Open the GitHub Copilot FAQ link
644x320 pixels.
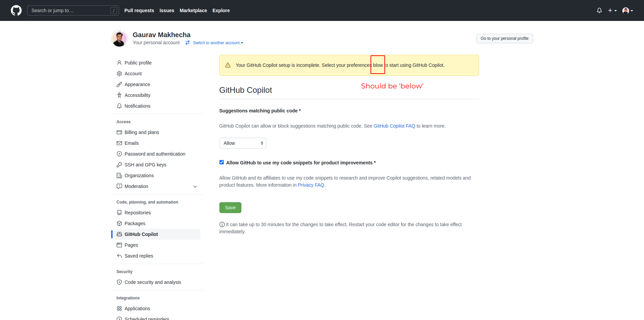[x=394, y=126]
